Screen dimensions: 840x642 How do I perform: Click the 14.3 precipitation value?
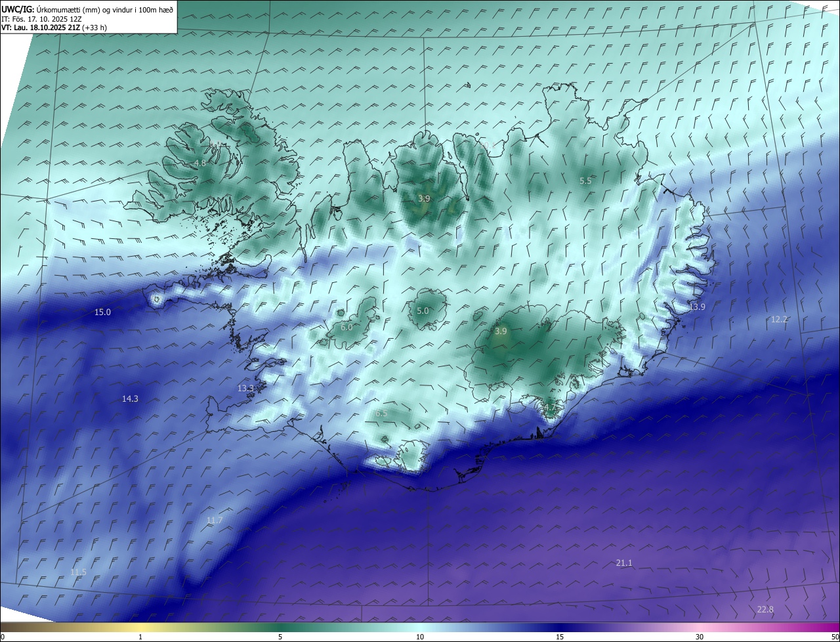click(130, 399)
